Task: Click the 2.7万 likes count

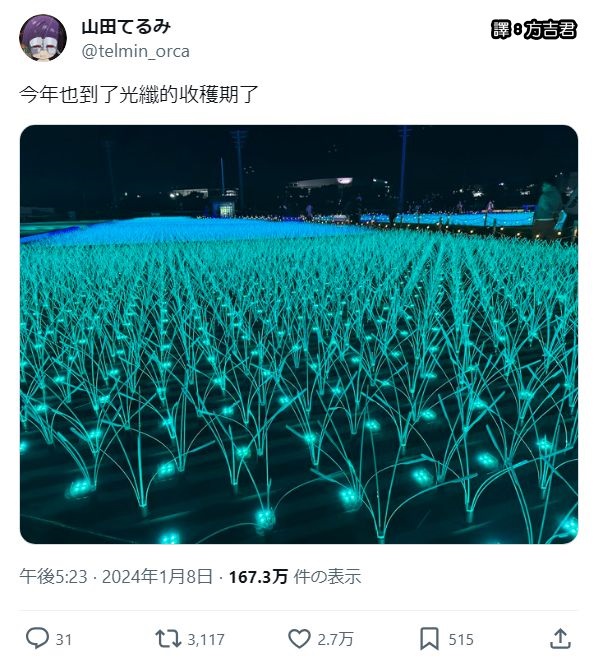Action: click(335, 639)
